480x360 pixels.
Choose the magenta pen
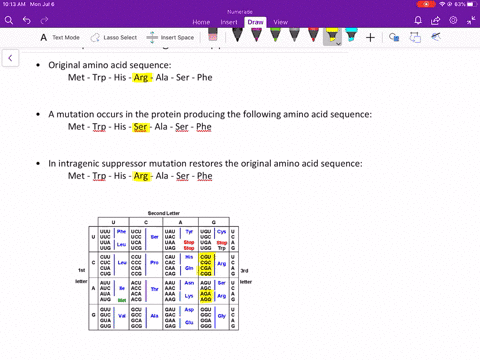click(256, 35)
